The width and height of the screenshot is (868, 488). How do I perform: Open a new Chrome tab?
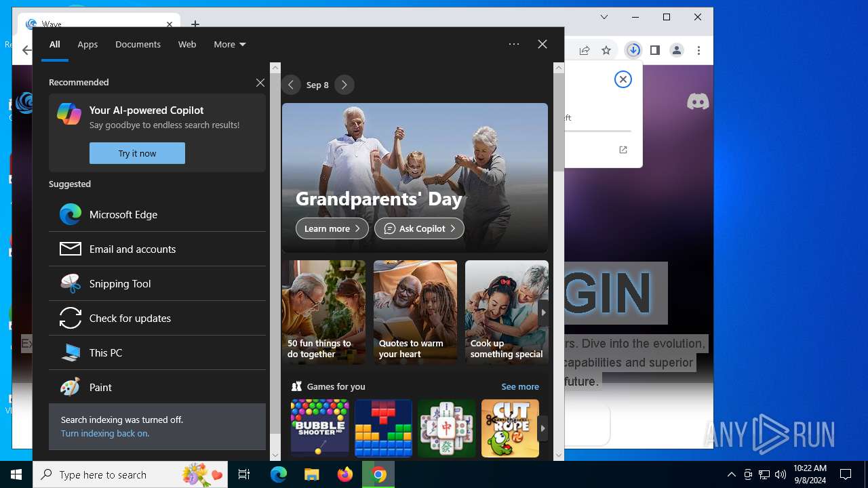tap(195, 24)
